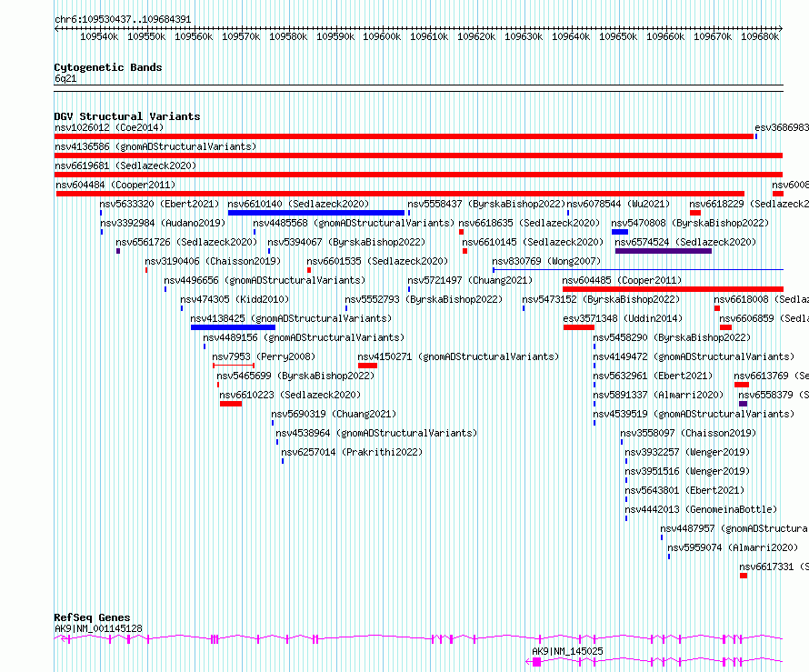Select nsv5959074 (Almarri2020) label
This screenshot has height=672, width=809.
(733, 547)
